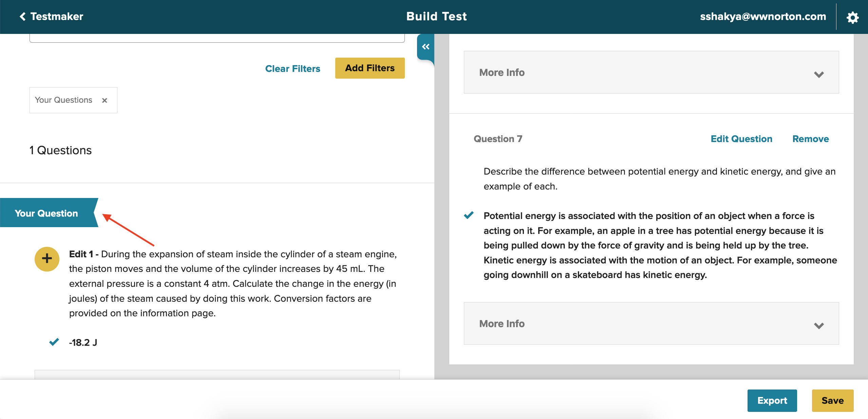Export the test
This screenshot has width=868, height=419.
(x=772, y=400)
